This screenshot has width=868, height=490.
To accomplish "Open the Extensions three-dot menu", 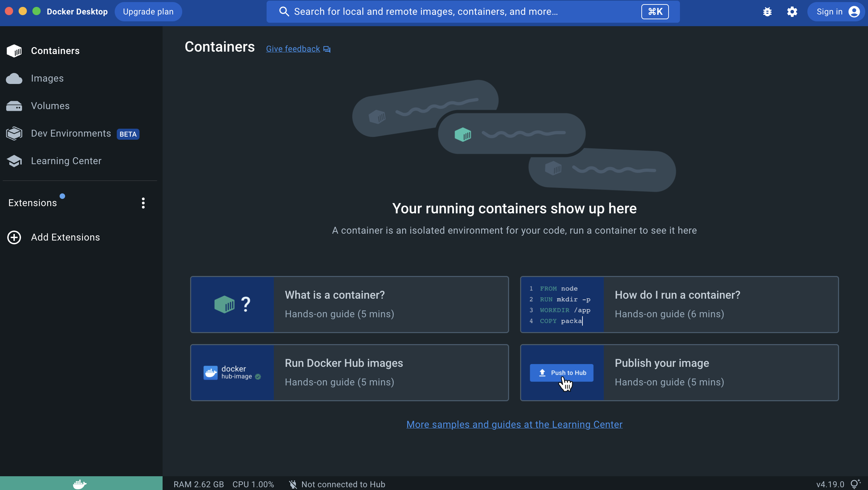I will coord(143,203).
